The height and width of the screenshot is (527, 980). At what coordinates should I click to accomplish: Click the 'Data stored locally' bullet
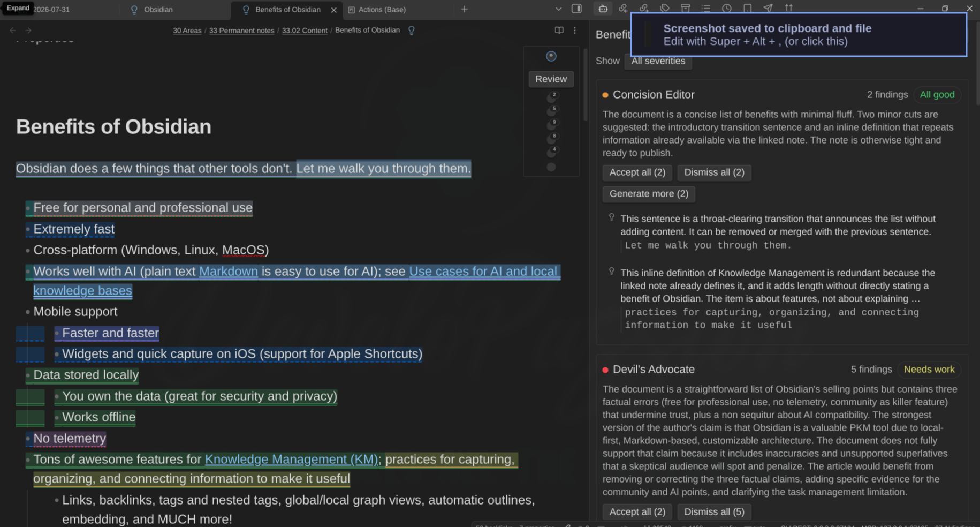86,375
